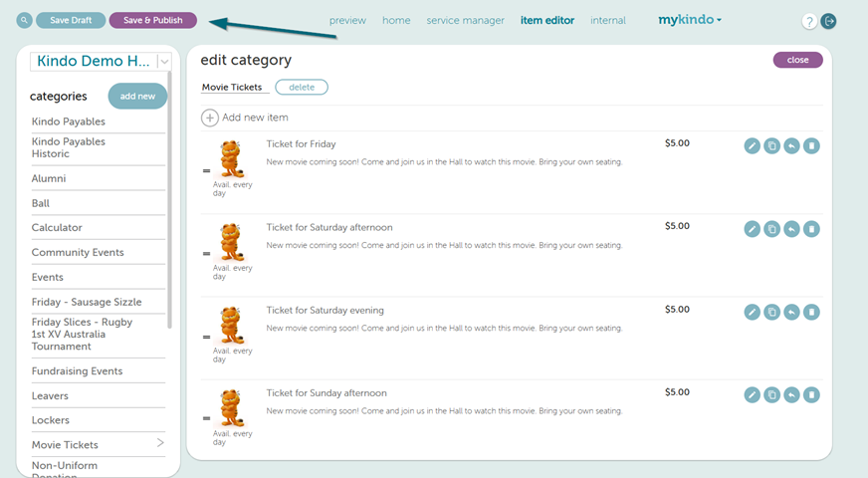Click reply arrow icon for Saturday evening ticket
Screen dimensions: 868x478
791,313
